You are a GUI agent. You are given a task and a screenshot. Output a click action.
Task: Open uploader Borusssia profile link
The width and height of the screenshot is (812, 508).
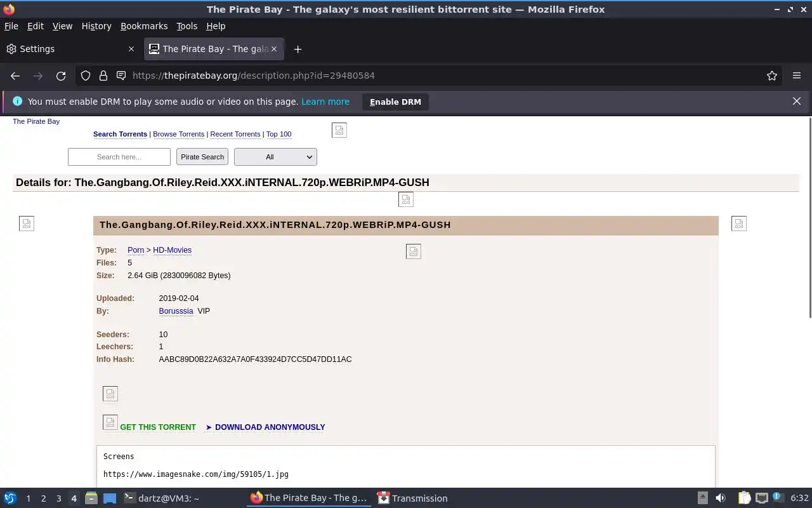click(176, 311)
